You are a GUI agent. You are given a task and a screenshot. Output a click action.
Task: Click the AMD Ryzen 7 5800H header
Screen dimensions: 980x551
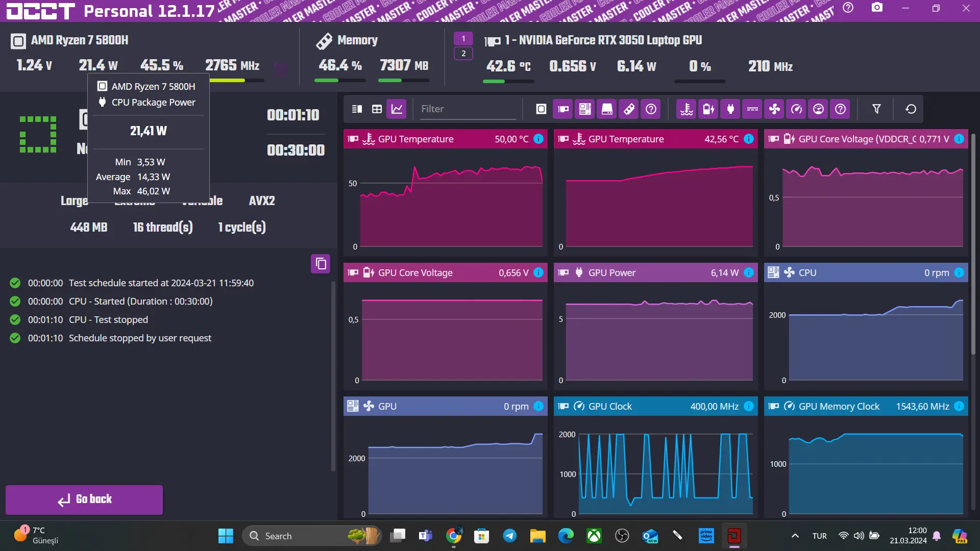(79, 40)
